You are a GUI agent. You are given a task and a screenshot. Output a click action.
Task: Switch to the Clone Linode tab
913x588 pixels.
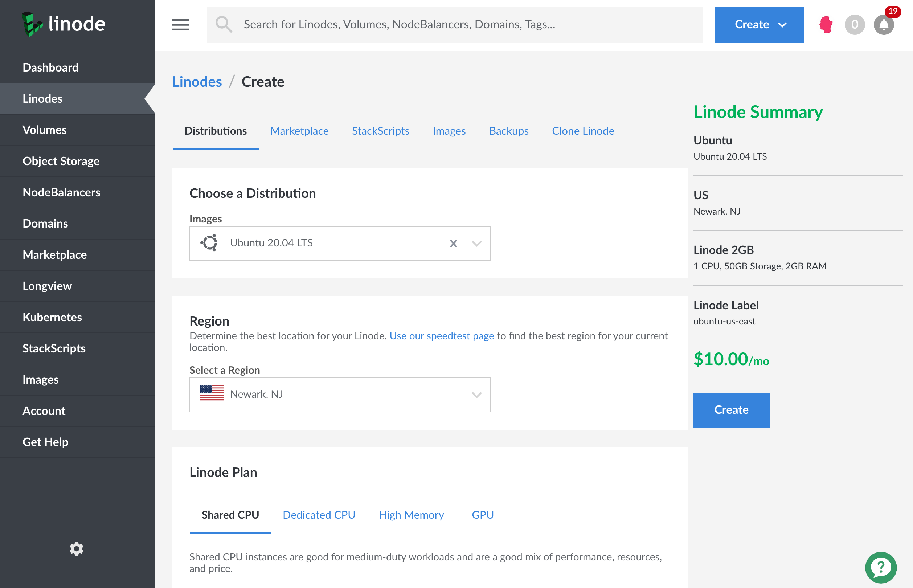coord(583,131)
